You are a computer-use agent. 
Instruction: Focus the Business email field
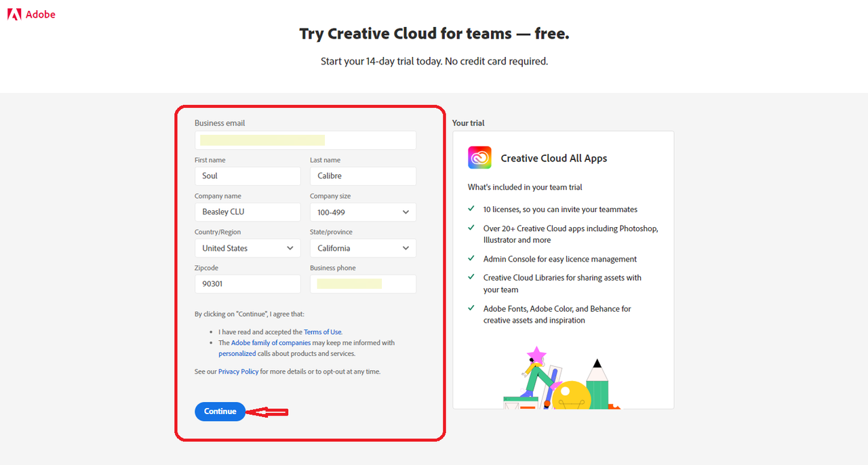[x=305, y=140]
